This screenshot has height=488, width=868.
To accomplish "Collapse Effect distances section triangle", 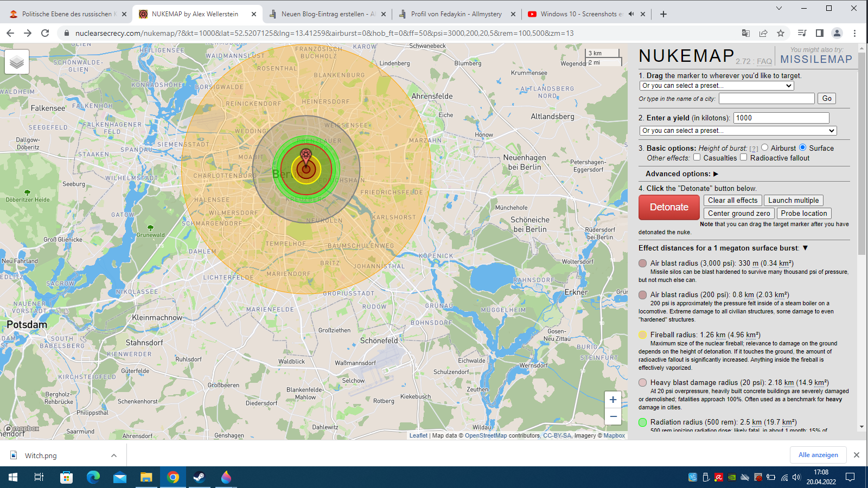I will (x=805, y=248).
